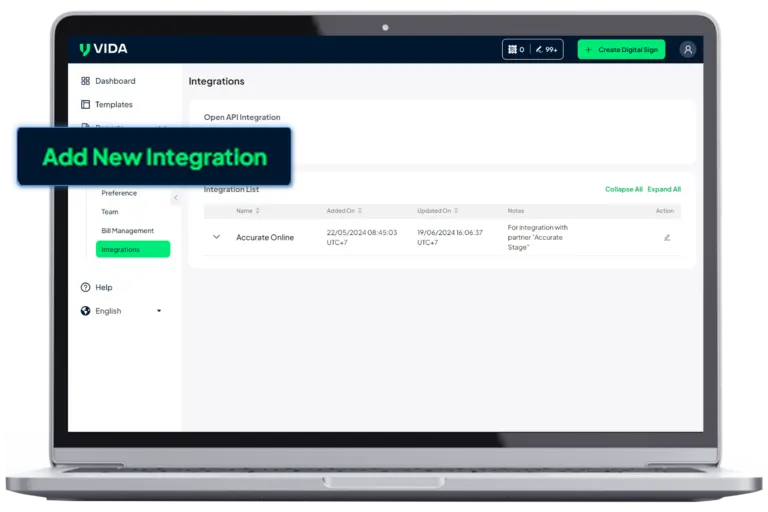Click the Dashboard grid icon
768x512 pixels.
click(x=85, y=81)
